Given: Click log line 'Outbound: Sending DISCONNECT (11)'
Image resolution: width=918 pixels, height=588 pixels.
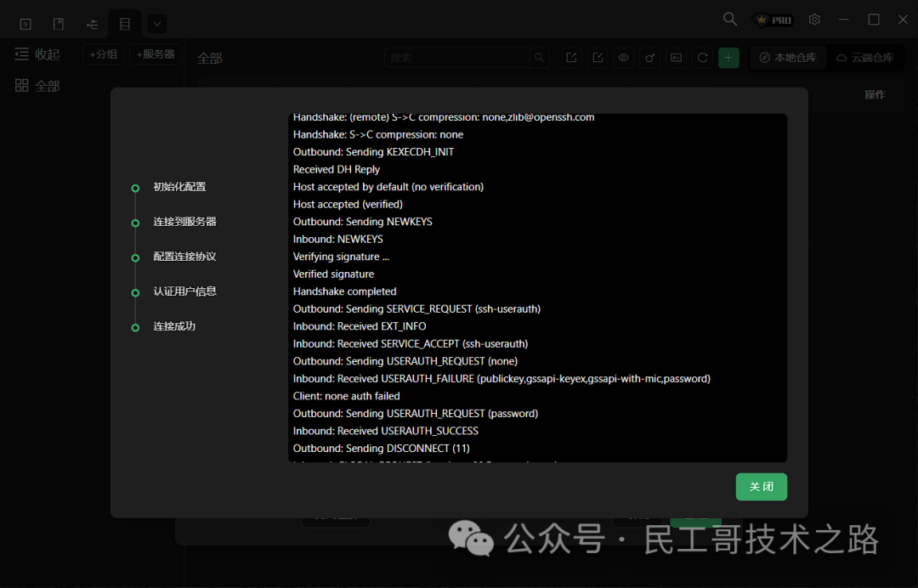Looking at the screenshot, I should [382, 449].
